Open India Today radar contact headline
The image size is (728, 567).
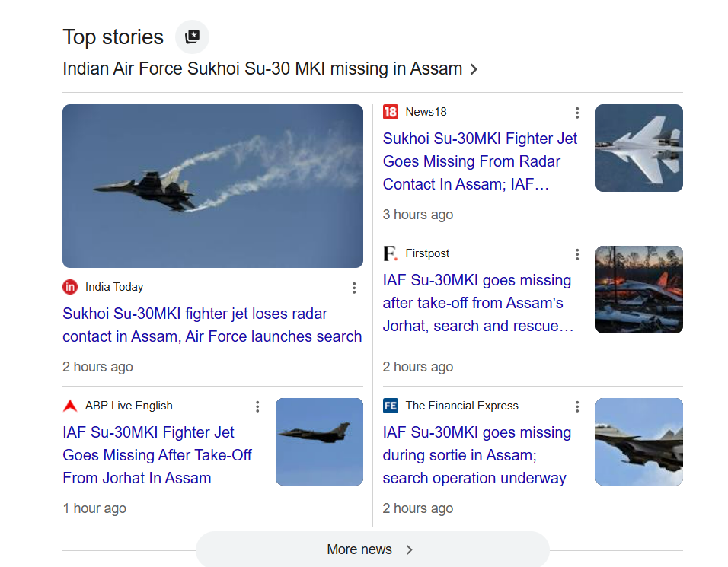[212, 325]
